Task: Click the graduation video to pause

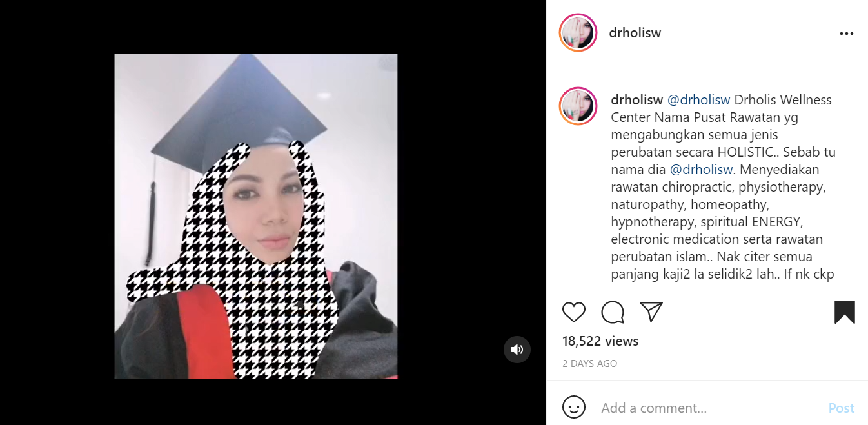Action: click(256, 216)
